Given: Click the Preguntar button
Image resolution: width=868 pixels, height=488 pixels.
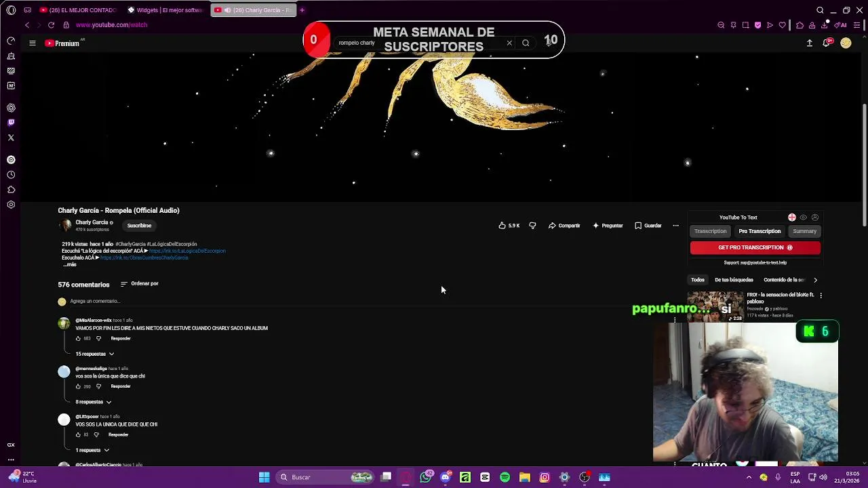Looking at the screenshot, I should (608, 226).
